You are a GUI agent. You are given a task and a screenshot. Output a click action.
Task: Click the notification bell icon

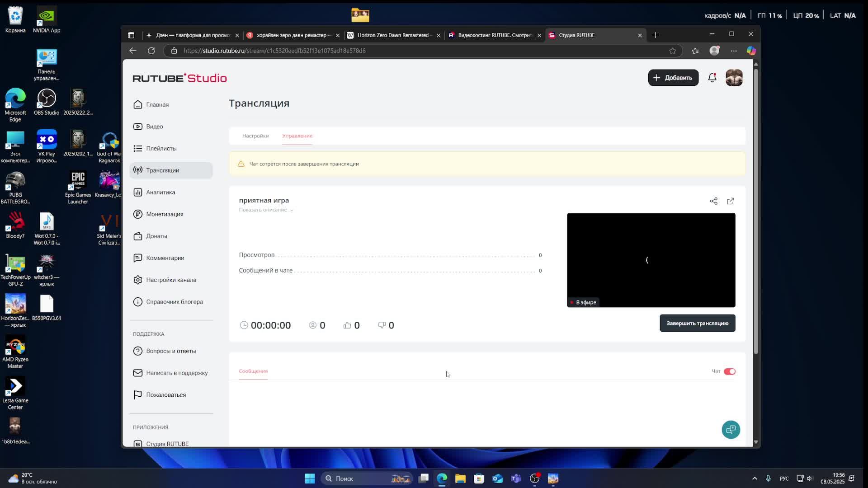(712, 78)
